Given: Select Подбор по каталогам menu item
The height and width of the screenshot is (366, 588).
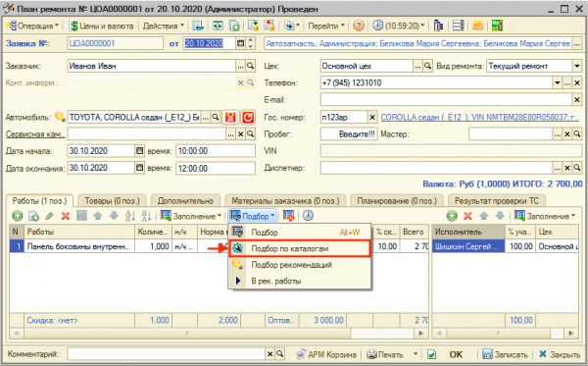Looking at the screenshot, I should pos(300,248).
